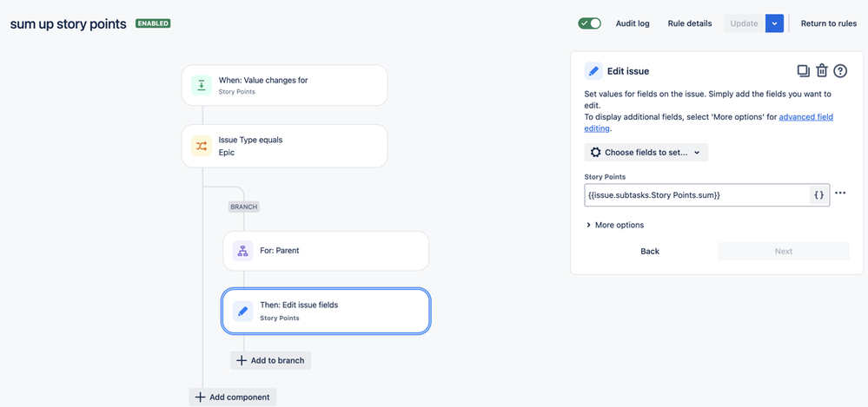Click Add component button
Viewport: 868px width, 407px height.
point(233,397)
